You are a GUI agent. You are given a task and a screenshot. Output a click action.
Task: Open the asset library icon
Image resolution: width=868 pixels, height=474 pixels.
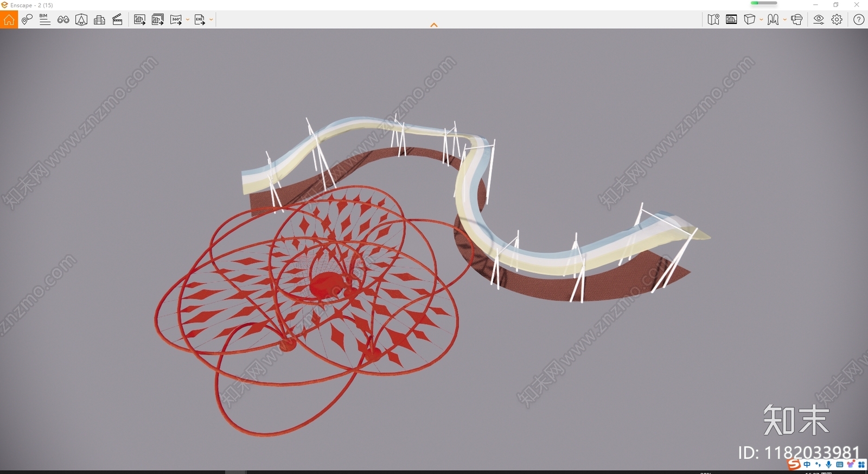(x=731, y=20)
